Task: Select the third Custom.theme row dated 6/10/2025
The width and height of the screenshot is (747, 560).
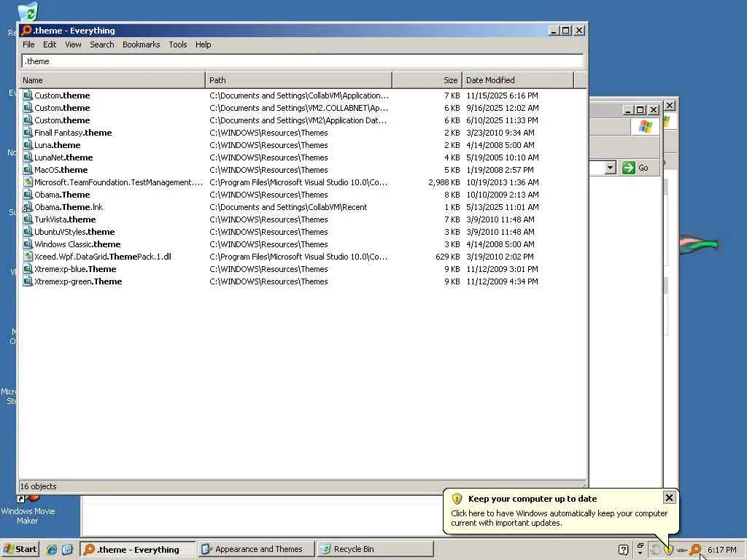Action: [x=303, y=120]
